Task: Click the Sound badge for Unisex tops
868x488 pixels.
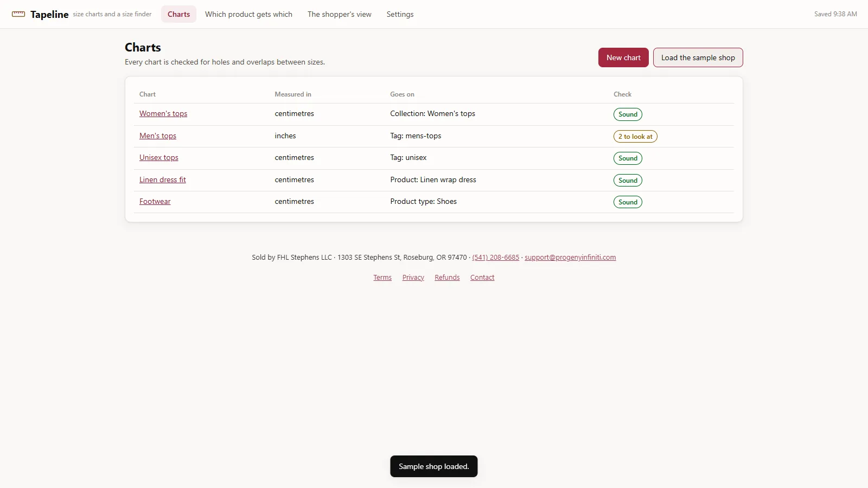Action: click(x=628, y=158)
